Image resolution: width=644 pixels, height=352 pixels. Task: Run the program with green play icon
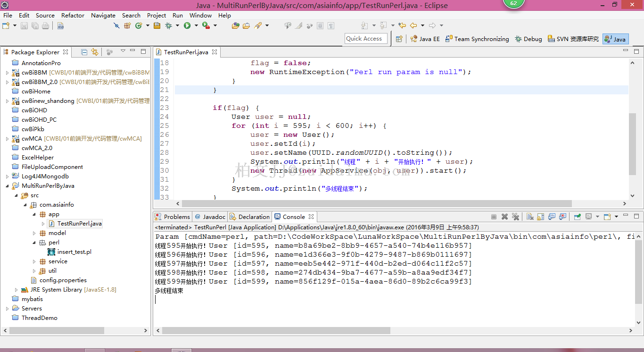[187, 25]
